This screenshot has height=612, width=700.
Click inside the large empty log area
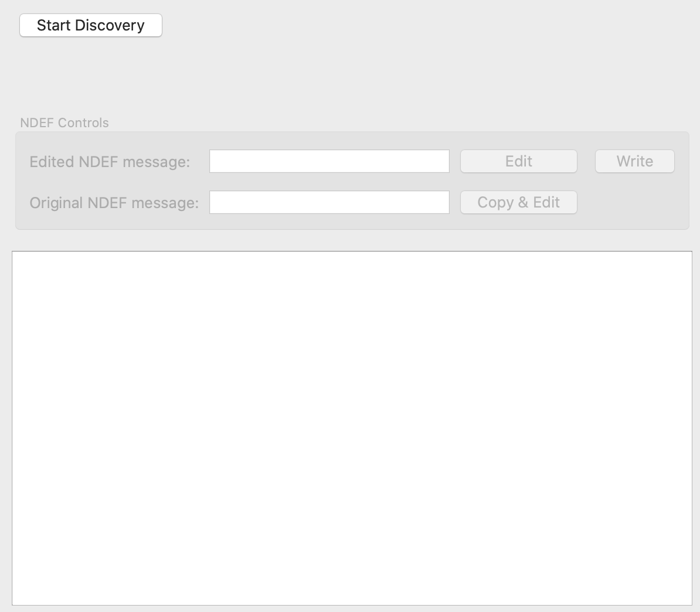click(352, 428)
